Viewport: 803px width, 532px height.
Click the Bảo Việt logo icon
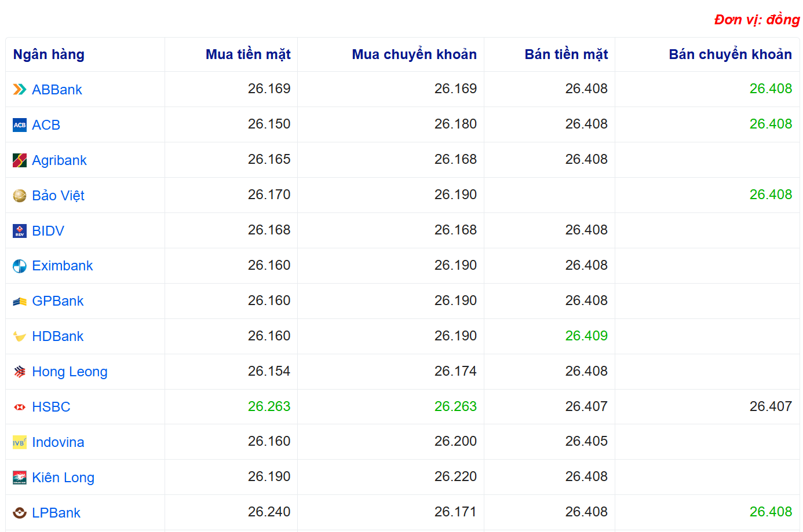click(x=20, y=196)
